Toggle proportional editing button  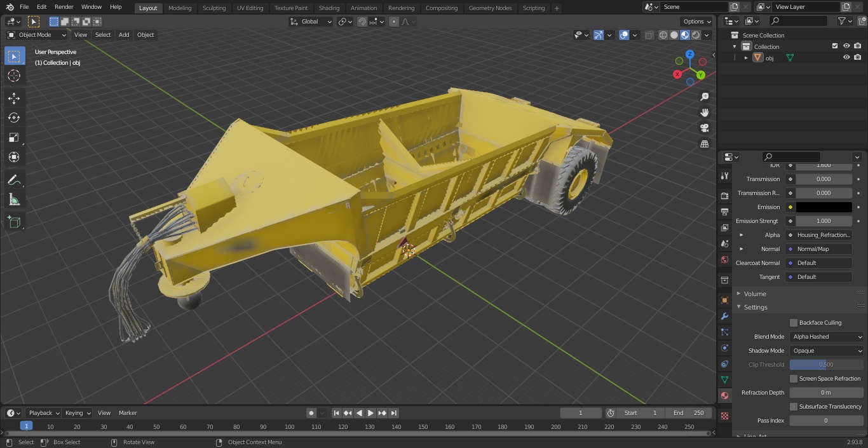pyautogui.click(x=394, y=22)
